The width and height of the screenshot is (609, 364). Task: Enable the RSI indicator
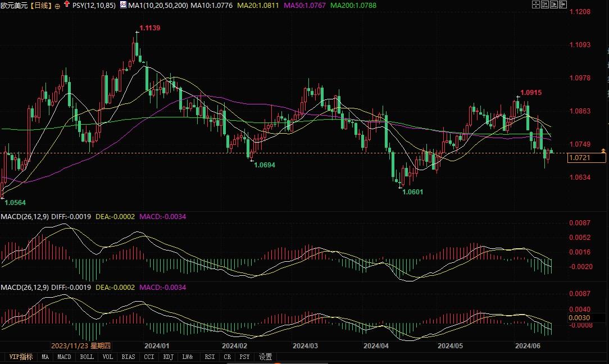pyautogui.click(x=208, y=356)
